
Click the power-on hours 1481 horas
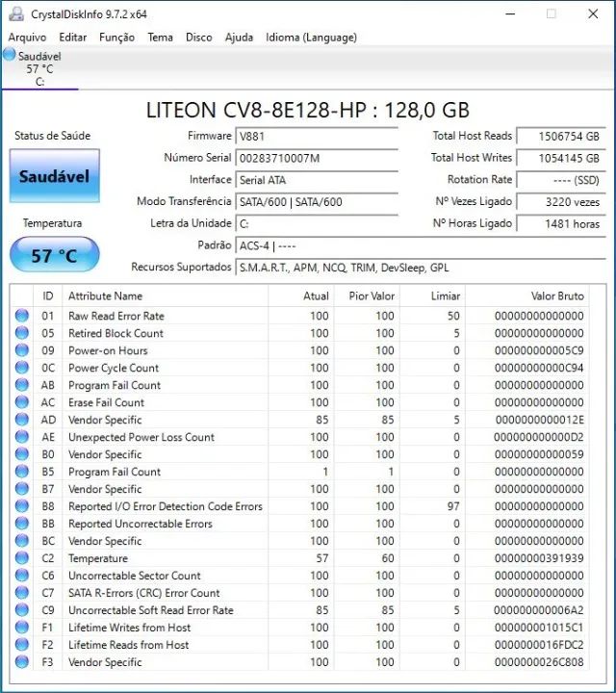coord(561,223)
